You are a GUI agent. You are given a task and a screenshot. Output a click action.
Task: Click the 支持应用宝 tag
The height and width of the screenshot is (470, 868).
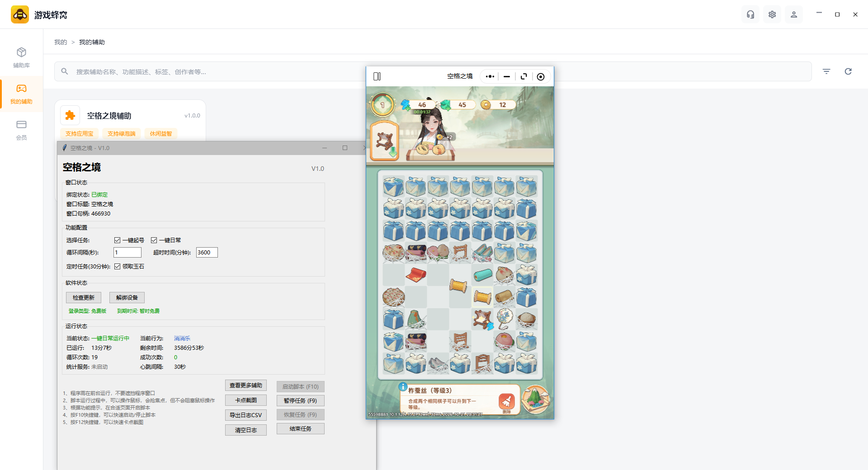(80, 134)
